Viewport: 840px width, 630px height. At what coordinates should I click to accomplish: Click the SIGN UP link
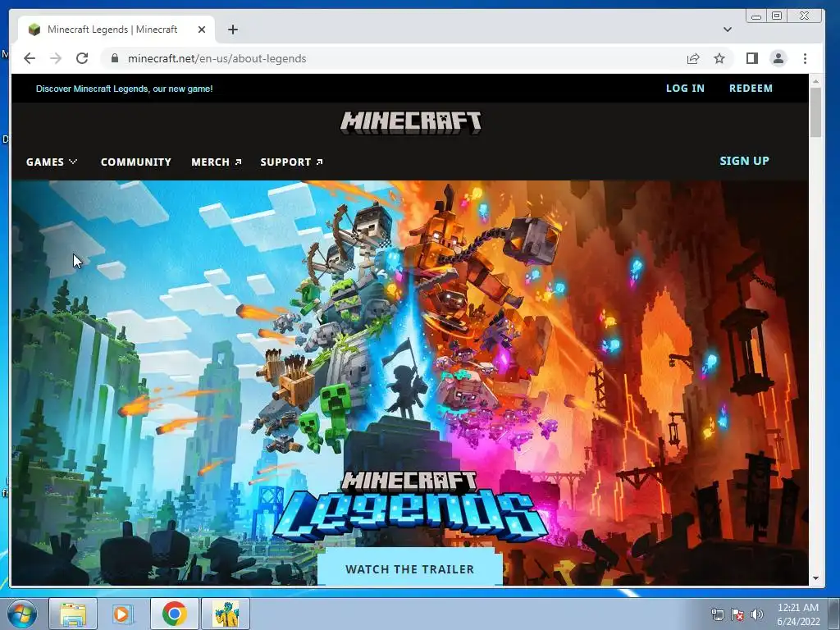(x=744, y=161)
